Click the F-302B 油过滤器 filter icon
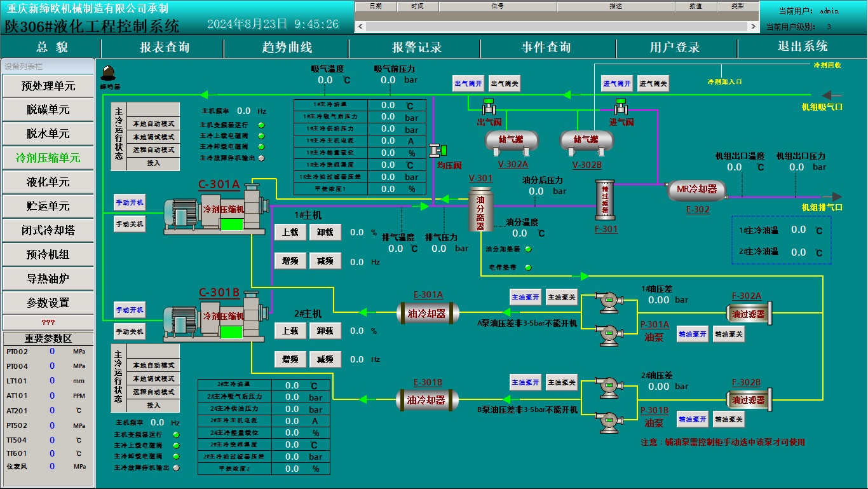Screen dimensions: 868x489 click(748, 398)
